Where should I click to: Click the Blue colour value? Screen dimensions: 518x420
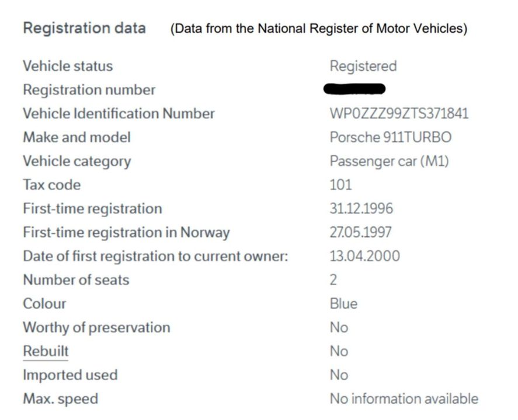(x=343, y=304)
